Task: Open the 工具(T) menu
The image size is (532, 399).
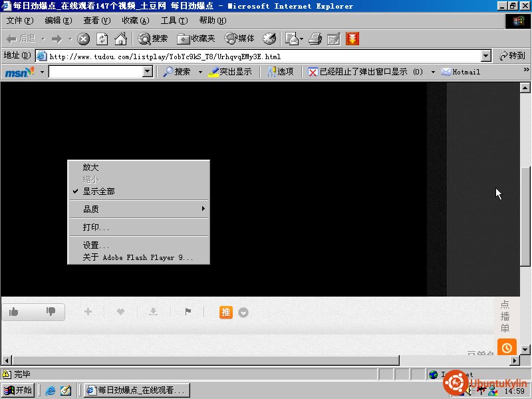Action: 174,21
